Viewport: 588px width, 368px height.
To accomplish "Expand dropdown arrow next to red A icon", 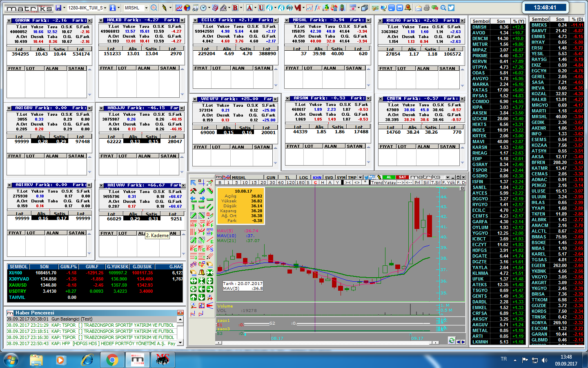I will point(255,8).
